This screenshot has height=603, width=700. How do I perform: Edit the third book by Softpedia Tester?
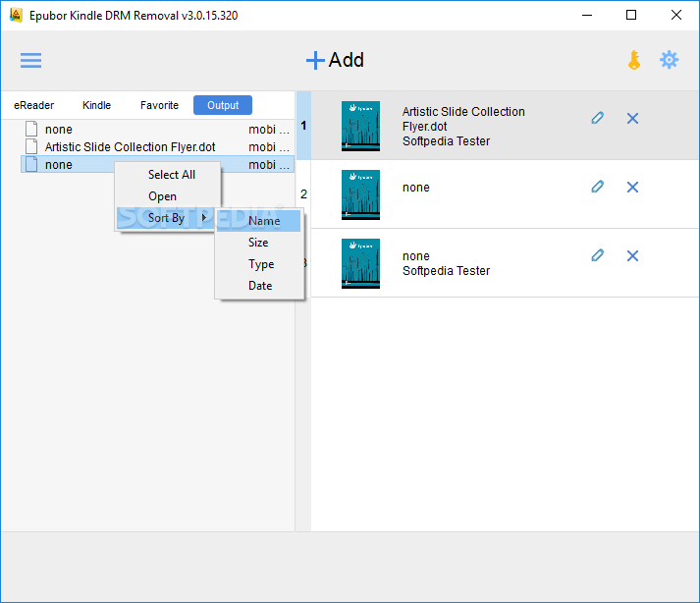597,255
